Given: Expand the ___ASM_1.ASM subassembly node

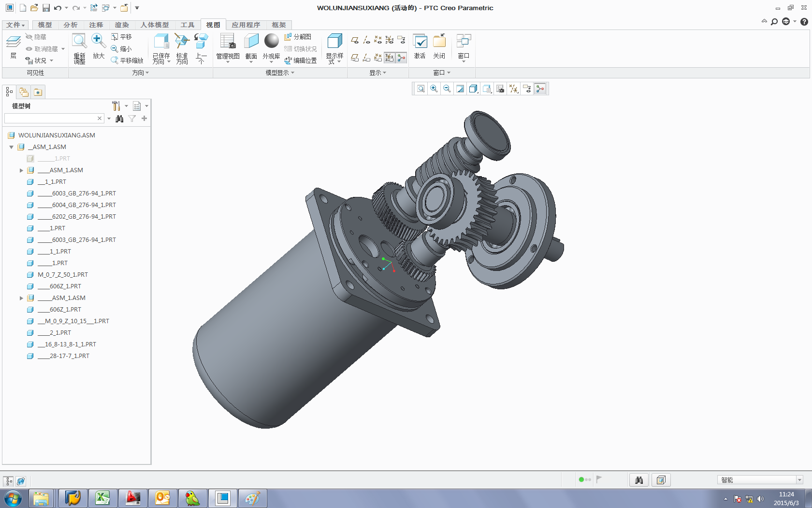Looking at the screenshot, I should tap(21, 170).
